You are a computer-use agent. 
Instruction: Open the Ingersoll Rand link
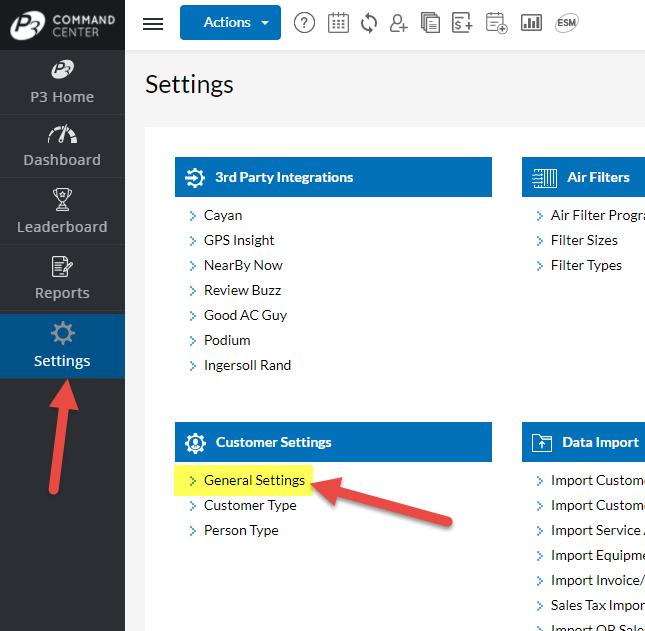coord(247,366)
